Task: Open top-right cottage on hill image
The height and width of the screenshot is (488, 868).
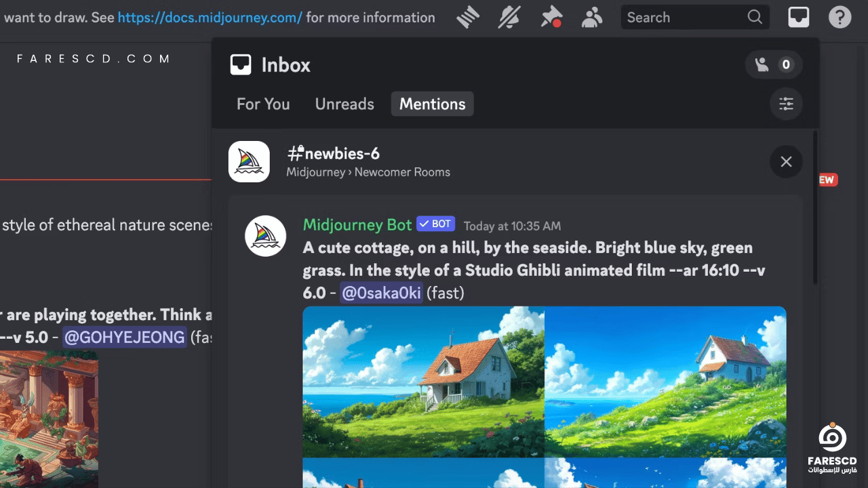Action: (x=665, y=382)
